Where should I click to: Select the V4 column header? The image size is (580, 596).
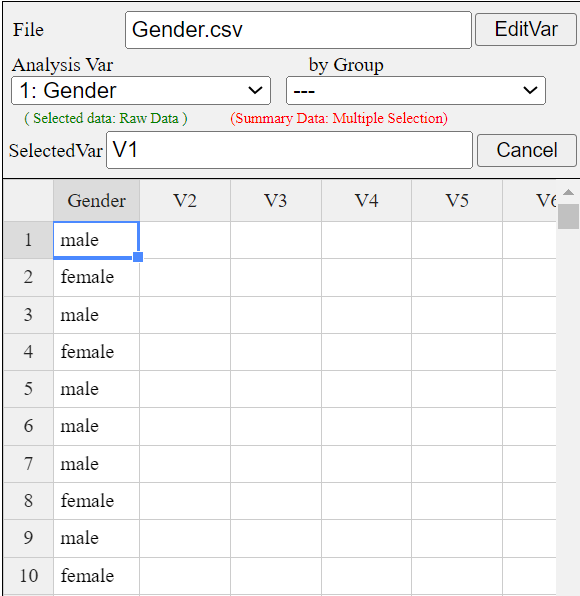[366, 201]
